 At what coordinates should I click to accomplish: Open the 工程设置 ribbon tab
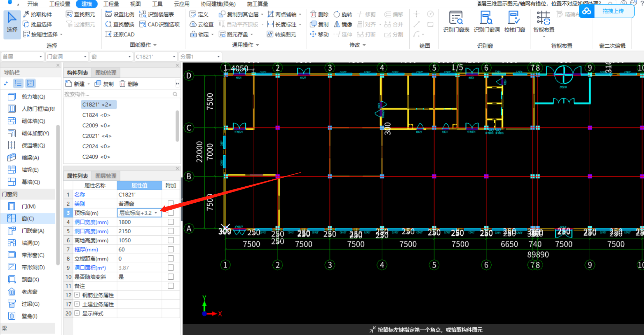tap(60, 4)
